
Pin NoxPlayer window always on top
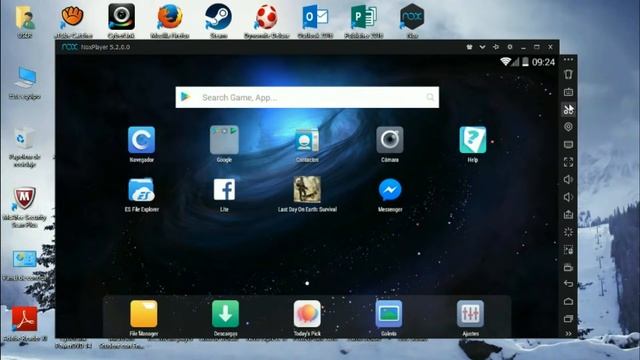[496, 47]
